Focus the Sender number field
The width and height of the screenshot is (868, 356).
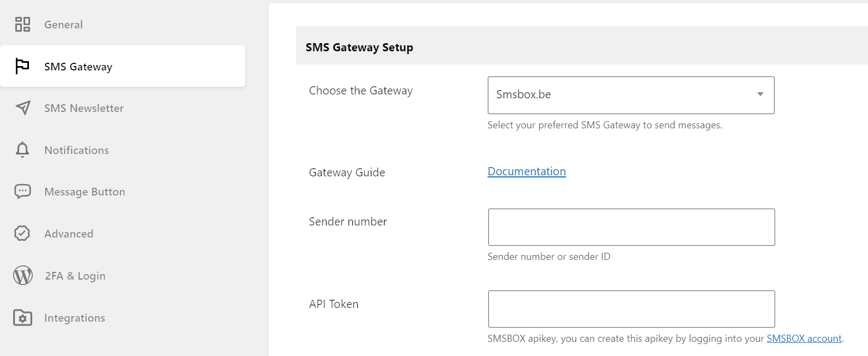tap(631, 227)
